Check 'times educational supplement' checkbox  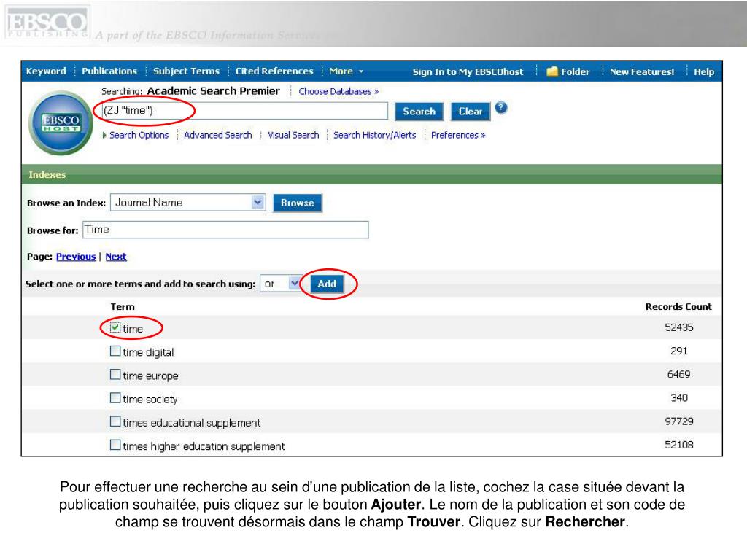point(115,421)
